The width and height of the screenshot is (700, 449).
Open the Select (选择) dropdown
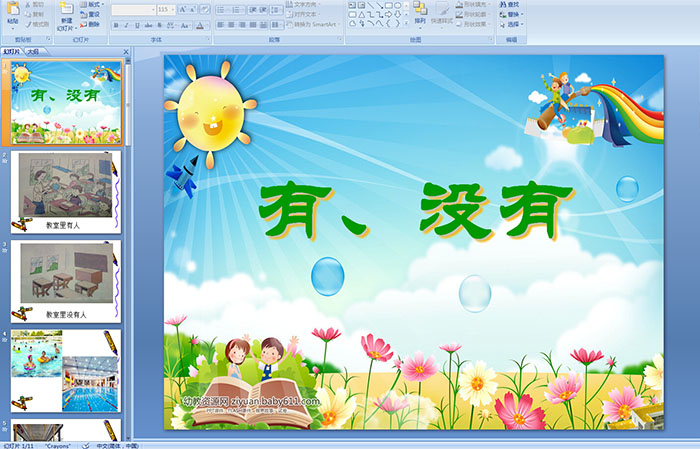[512, 24]
